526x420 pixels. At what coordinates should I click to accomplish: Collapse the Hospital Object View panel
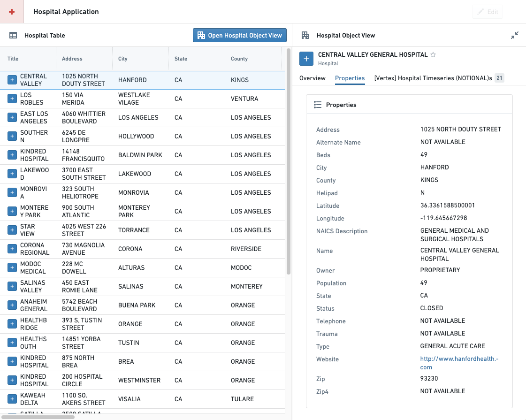click(515, 35)
